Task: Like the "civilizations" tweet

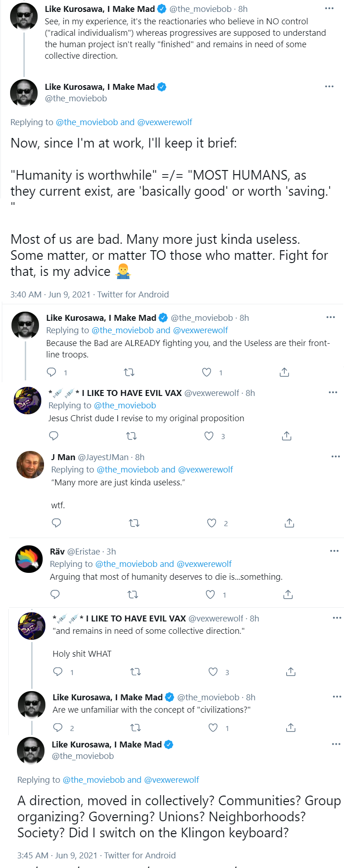Action: coord(213,728)
